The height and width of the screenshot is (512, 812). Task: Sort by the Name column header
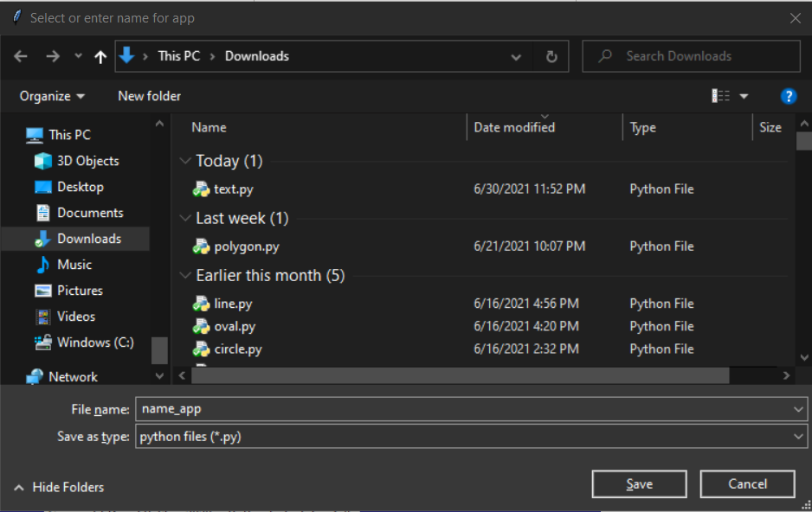(x=209, y=127)
